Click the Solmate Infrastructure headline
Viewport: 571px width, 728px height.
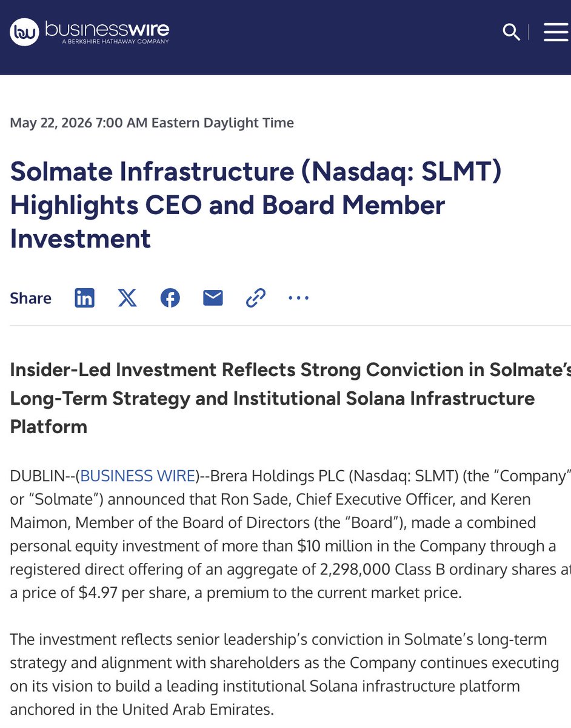click(x=256, y=205)
